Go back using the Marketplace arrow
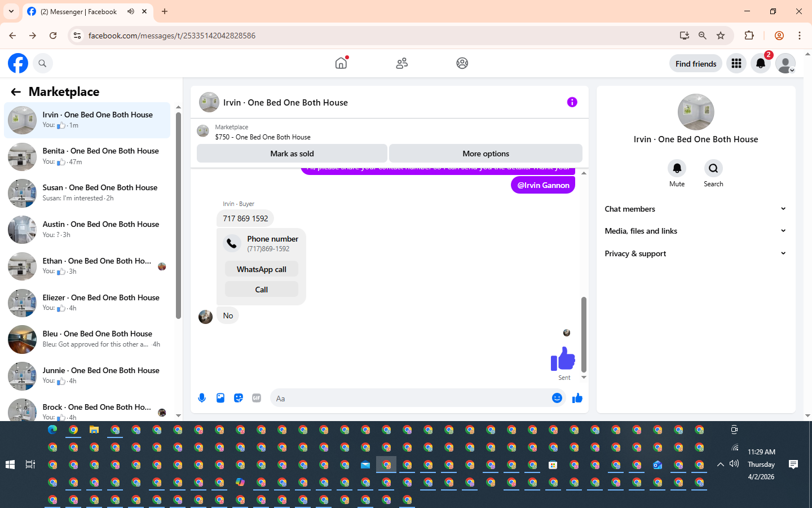This screenshot has height=508, width=812. click(x=16, y=91)
